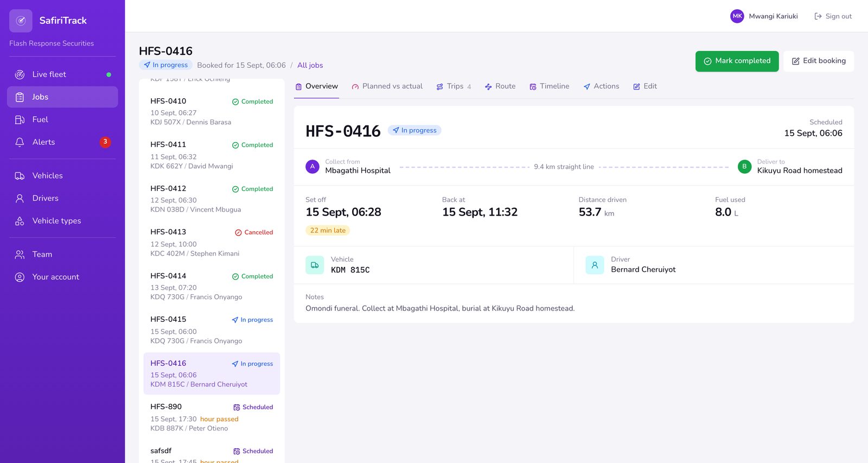The width and height of the screenshot is (868, 463).
Task: Click the Edit tab pencil icon
Action: pyautogui.click(x=636, y=87)
